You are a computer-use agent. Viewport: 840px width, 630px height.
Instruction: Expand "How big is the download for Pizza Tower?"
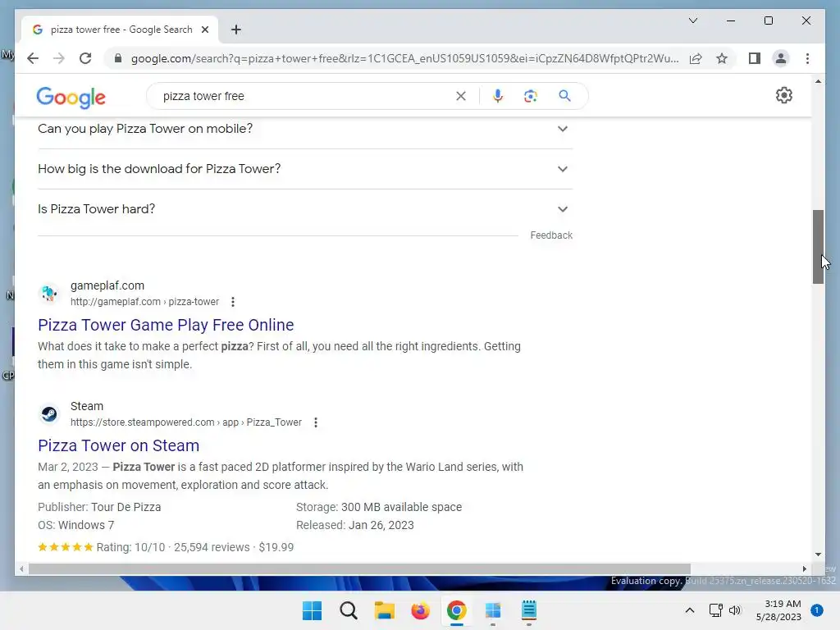(305, 169)
